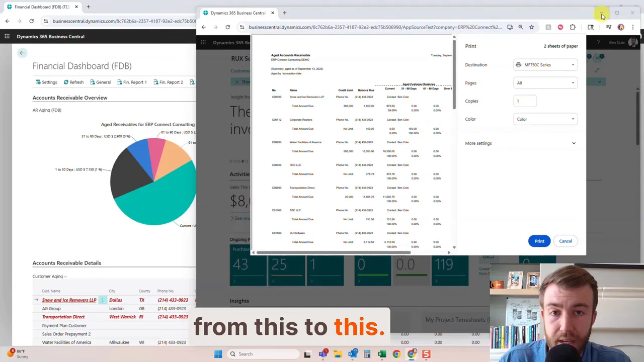Click Refresh on the dashboard toolbar
The height and width of the screenshot is (362, 644).
[73, 82]
